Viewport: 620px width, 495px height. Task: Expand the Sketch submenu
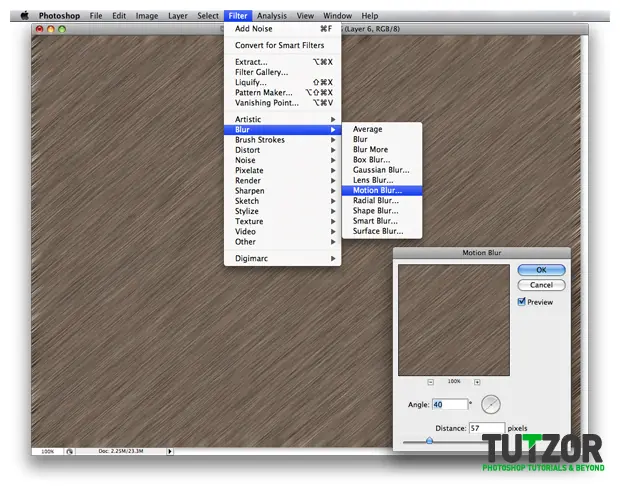[282, 201]
